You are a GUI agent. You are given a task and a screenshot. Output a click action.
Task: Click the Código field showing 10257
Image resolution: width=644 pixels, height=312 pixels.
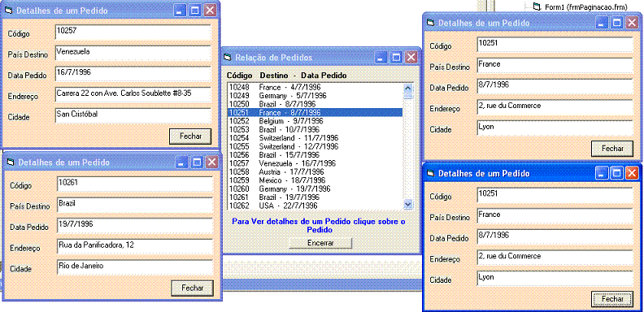click(x=133, y=32)
